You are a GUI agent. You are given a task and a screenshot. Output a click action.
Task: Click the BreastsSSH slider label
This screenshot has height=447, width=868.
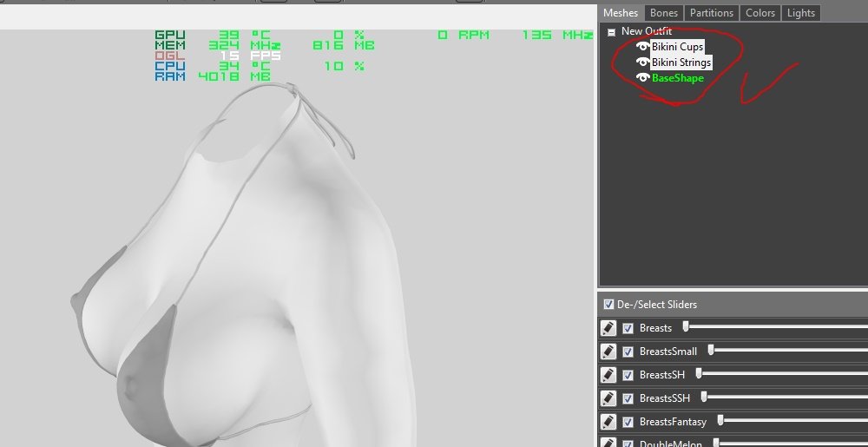[665, 398]
